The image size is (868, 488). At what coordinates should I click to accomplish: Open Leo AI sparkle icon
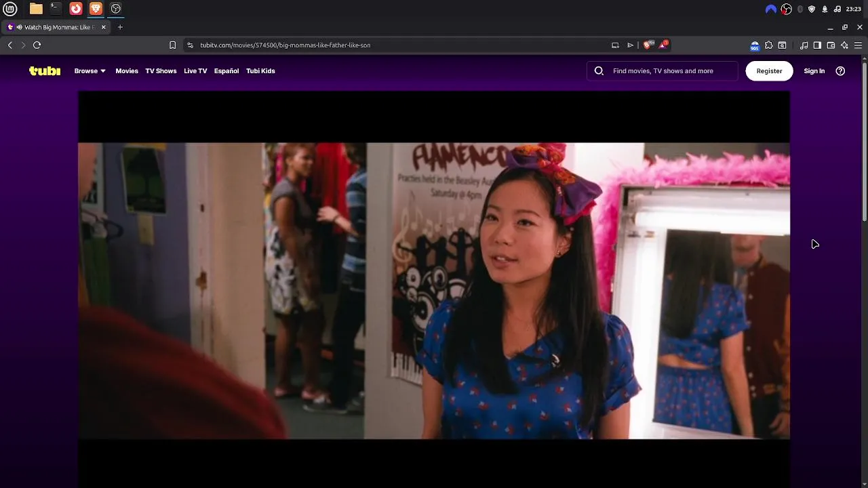pos(844,45)
